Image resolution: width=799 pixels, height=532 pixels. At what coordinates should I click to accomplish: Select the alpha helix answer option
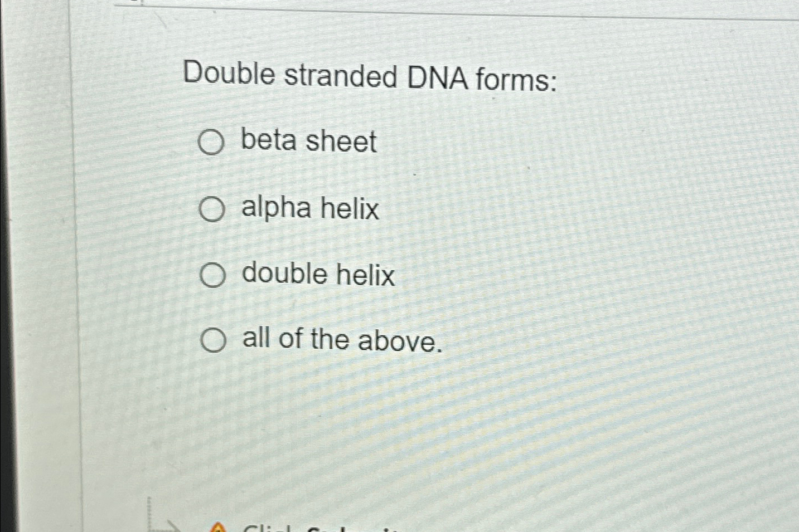tap(213, 209)
